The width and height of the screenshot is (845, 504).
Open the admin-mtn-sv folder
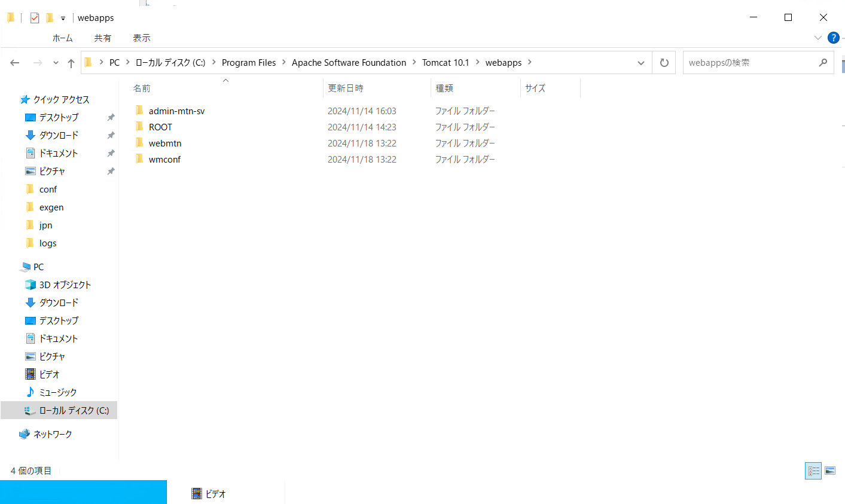click(x=178, y=111)
